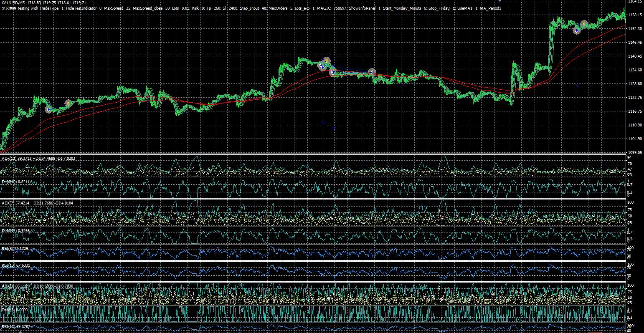This screenshot has height=333, width=644.
Task: Select the DeM(12) 0.9266 indicator label
Action: click(x=15, y=230)
